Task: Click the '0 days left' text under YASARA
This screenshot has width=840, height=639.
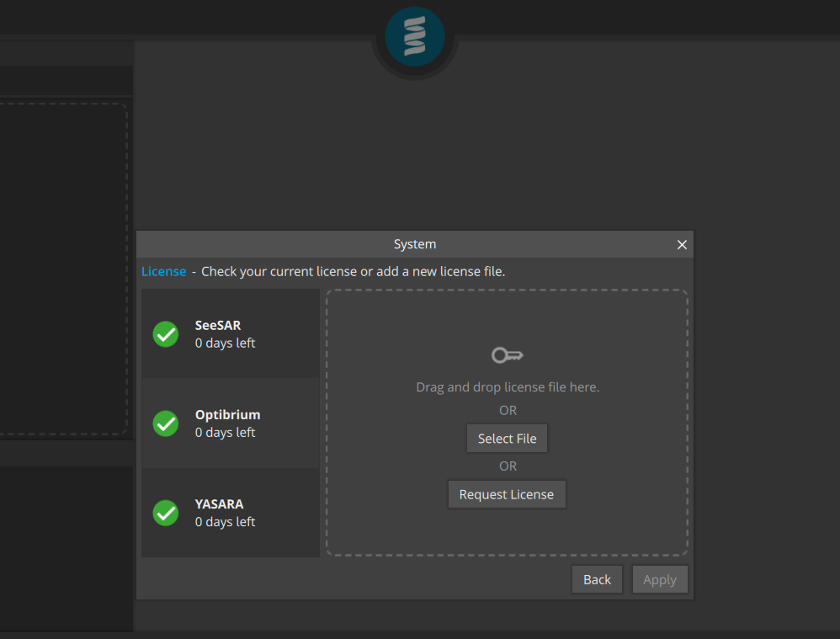Action: pos(225,522)
